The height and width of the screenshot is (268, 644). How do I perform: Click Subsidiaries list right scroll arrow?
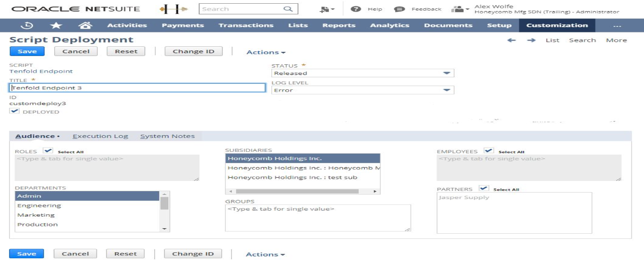pos(375,191)
